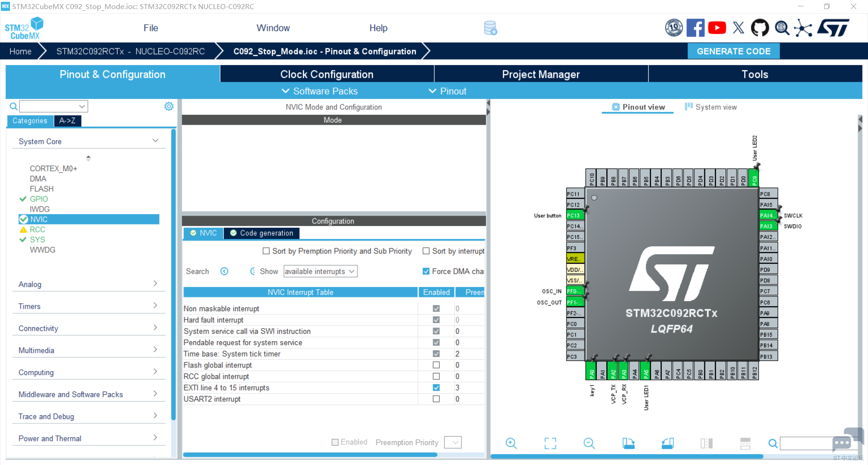Click the zoom in icon below pinout
The width and height of the screenshot is (868, 465).
(511, 443)
